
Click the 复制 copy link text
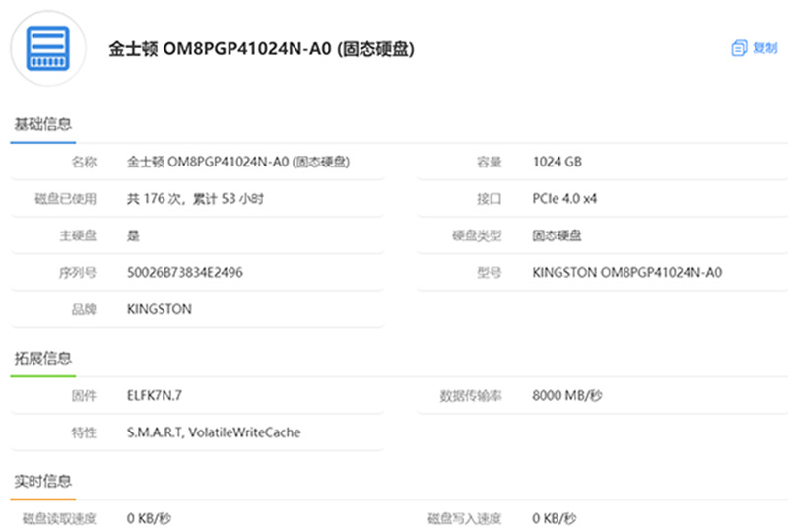tap(765, 48)
